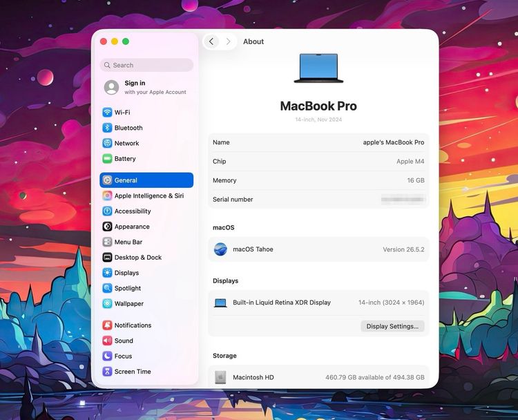Open Accessibility settings icon
Image resolution: width=518 pixels, height=420 pixels.
coord(107,211)
